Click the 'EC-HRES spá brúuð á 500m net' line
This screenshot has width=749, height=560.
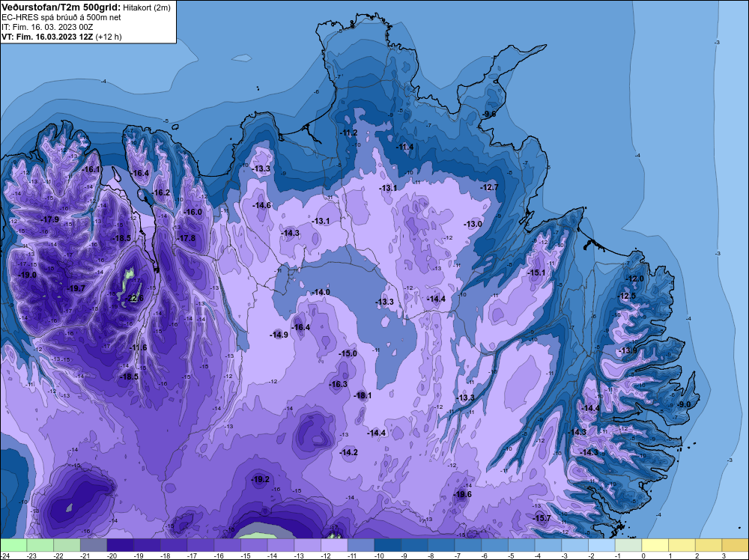(x=61, y=17)
